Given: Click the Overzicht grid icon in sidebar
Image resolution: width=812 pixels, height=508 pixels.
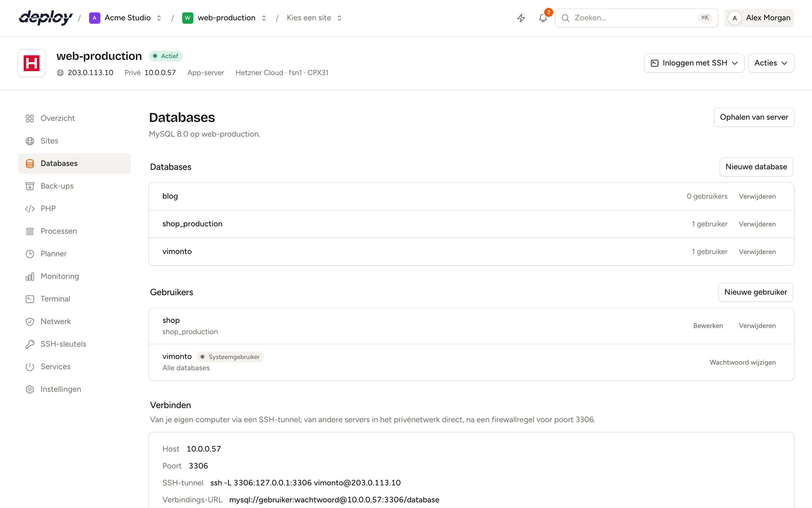Looking at the screenshot, I should 30,118.
